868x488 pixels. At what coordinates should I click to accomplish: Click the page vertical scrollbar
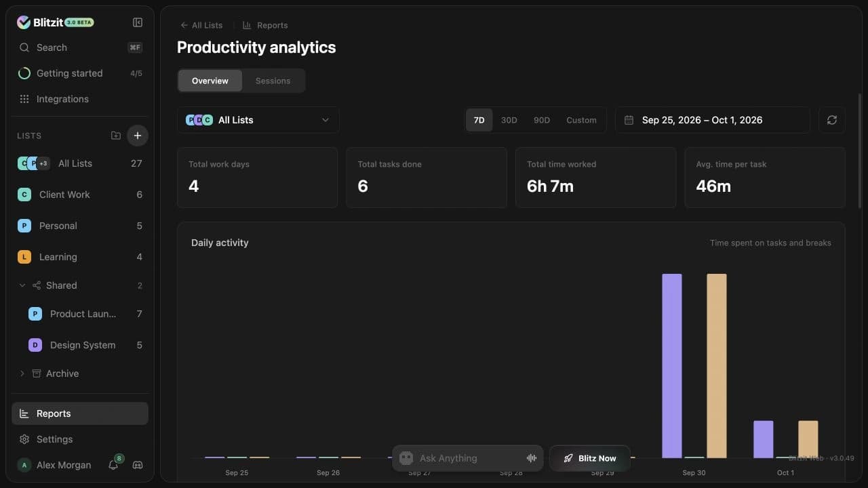[x=861, y=151]
